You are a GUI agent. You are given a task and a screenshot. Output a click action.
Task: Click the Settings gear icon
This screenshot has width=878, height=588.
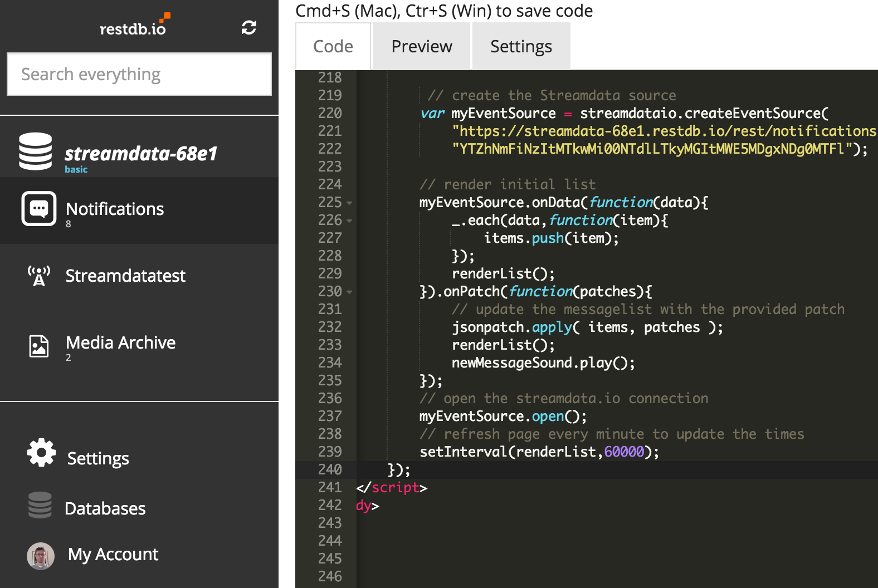(x=41, y=452)
